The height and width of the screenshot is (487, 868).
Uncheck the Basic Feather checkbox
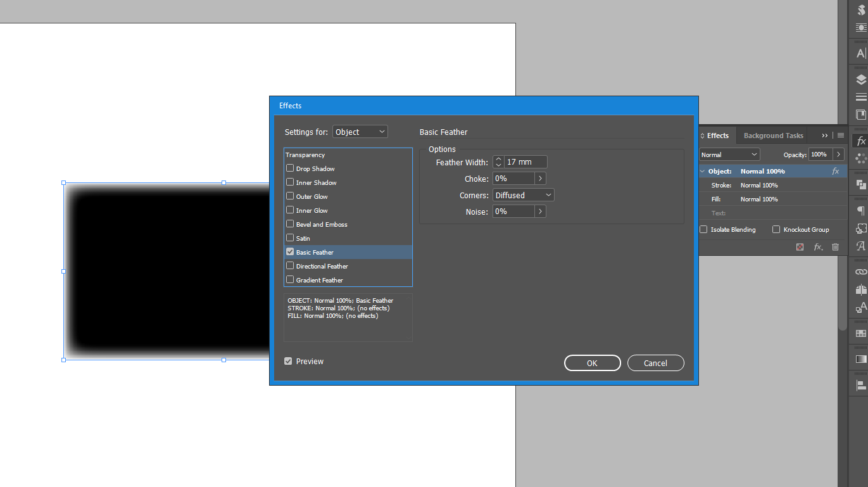coord(290,252)
